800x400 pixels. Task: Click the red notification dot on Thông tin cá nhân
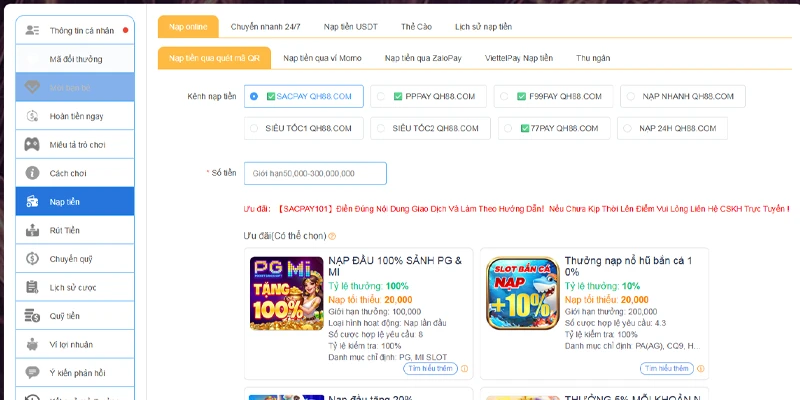coord(126,30)
